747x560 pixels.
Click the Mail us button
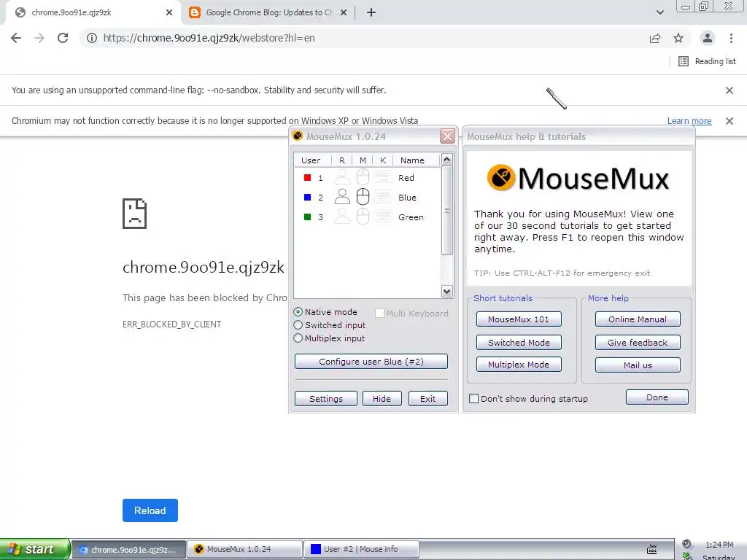click(638, 365)
